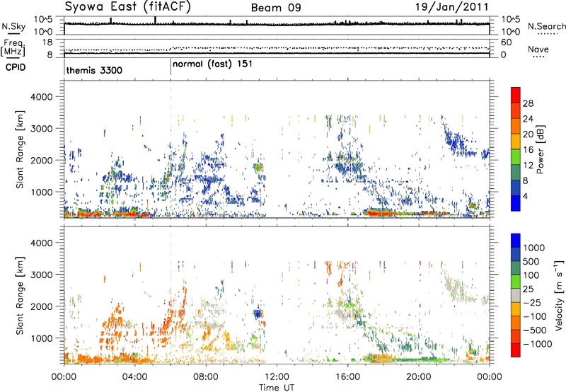This screenshot has width=566, height=392.
Task: Pick the blue top segment of Velocity colorbar
Action: click(x=516, y=241)
